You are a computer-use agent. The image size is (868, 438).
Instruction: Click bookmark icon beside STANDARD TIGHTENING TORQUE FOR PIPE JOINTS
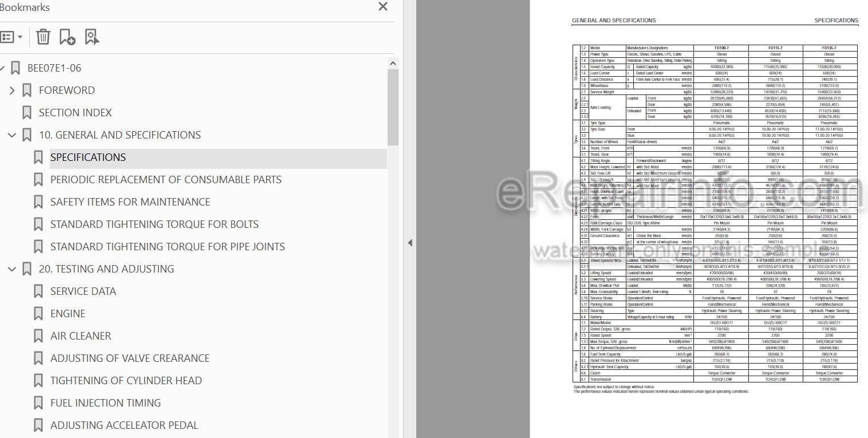pyautogui.click(x=38, y=247)
